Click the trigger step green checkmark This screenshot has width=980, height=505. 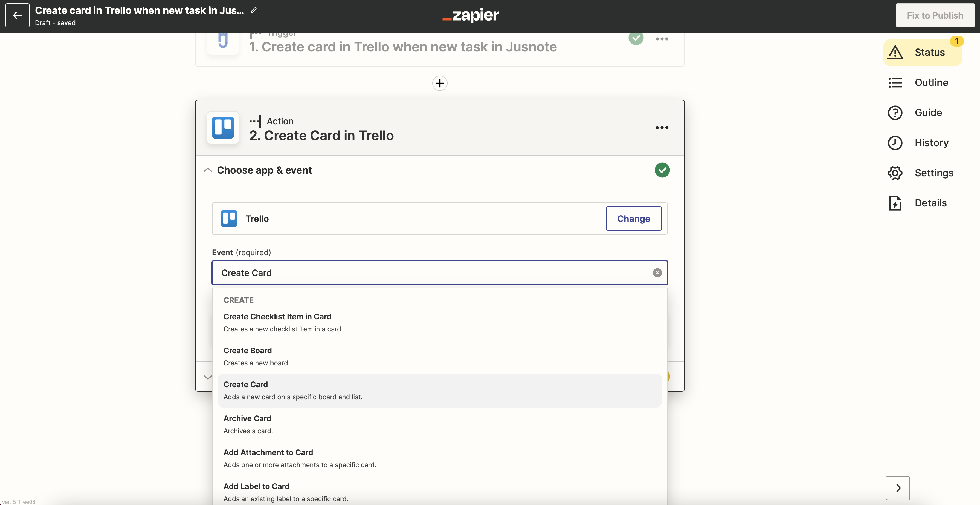[x=636, y=38]
